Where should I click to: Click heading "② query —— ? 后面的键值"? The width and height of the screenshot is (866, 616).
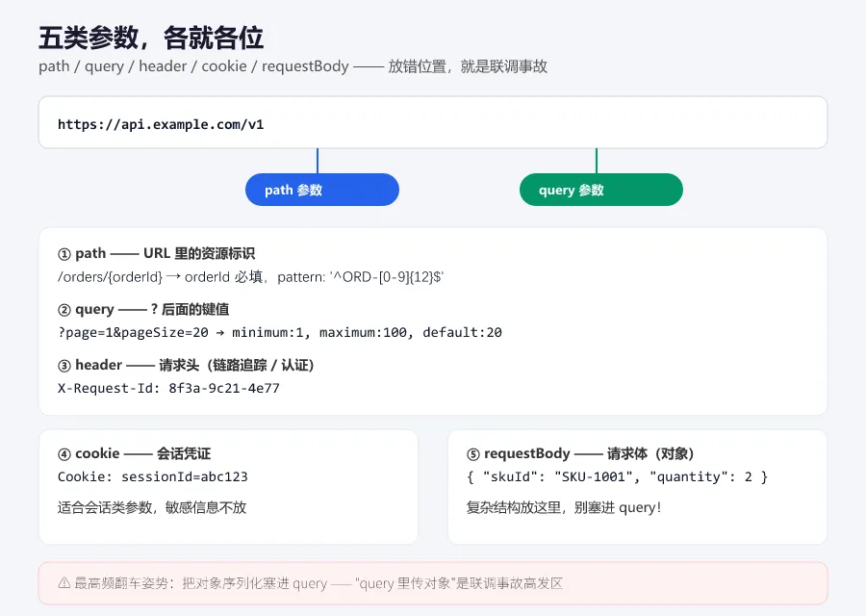[x=143, y=309]
